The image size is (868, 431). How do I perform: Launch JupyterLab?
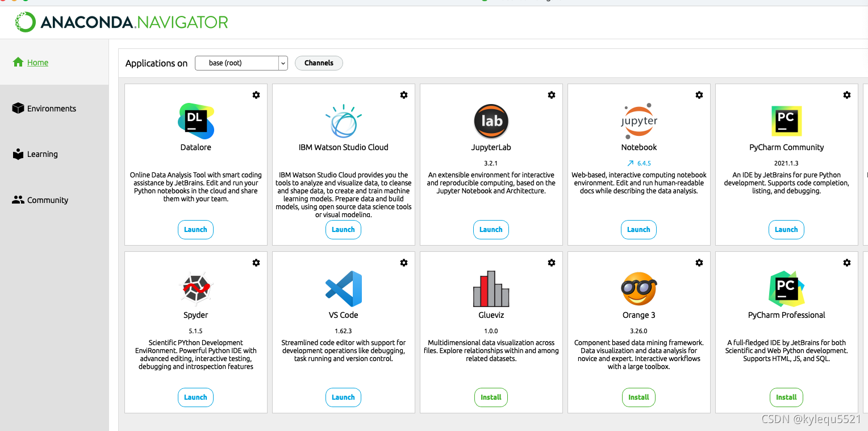491,230
